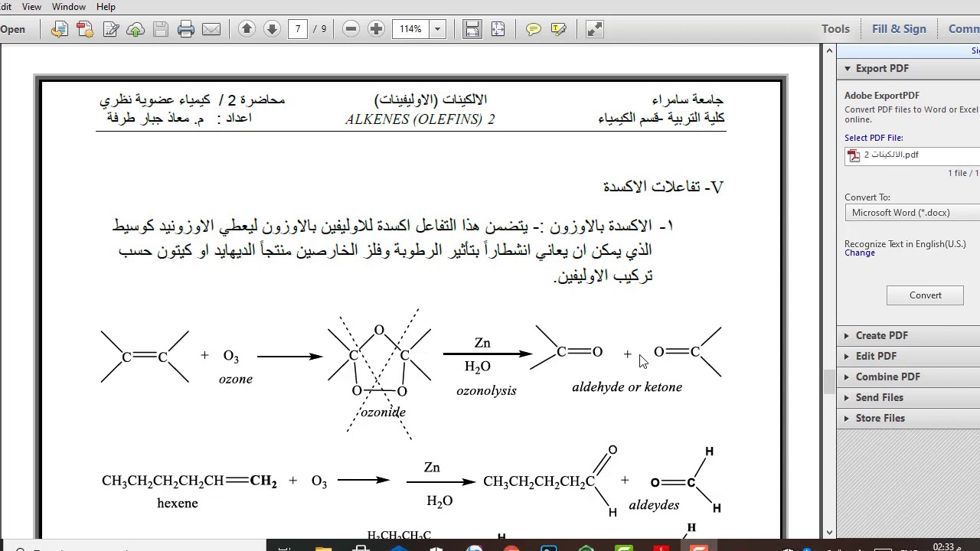Open the Fill & Sign pane tab
980x551 pixels.
click(899, 29)
